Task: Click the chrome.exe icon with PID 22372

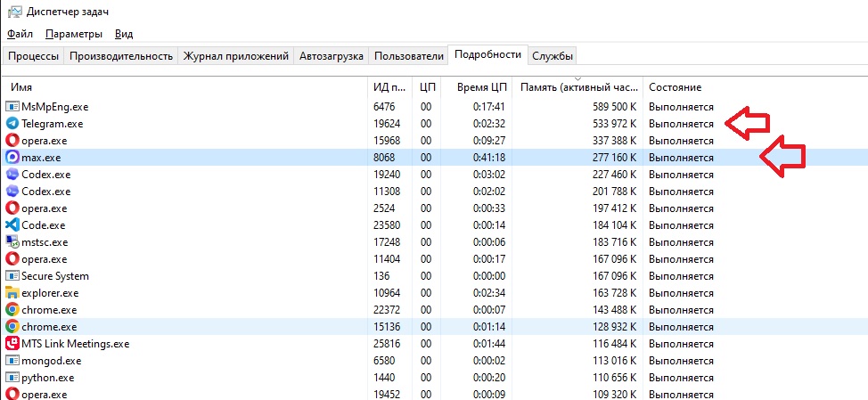Action: click(x=12, y=310)
